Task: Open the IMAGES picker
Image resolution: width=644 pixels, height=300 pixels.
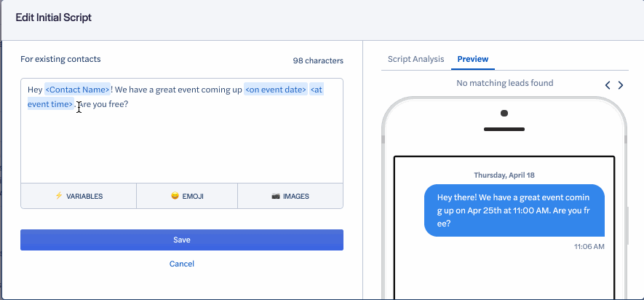Action: 290,196
